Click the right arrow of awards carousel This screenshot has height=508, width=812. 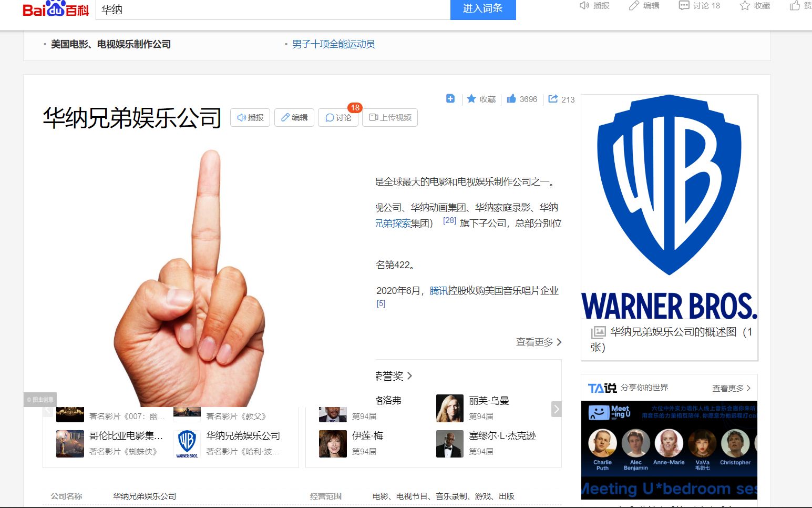pos(557,409)
